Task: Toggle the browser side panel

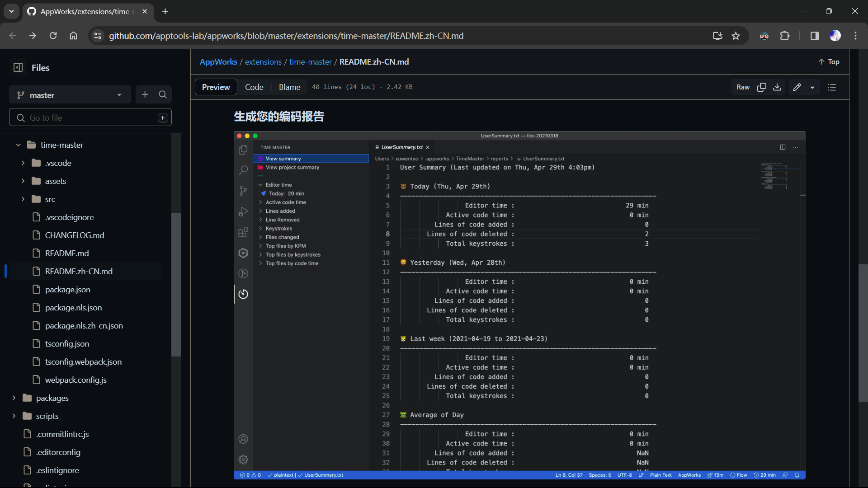Action: point(815,36)
